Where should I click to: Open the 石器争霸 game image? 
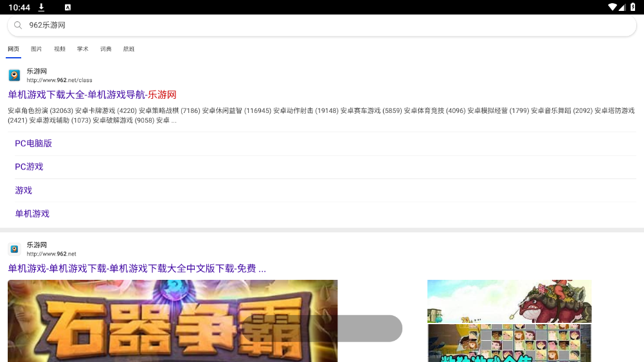click(172, 321)
